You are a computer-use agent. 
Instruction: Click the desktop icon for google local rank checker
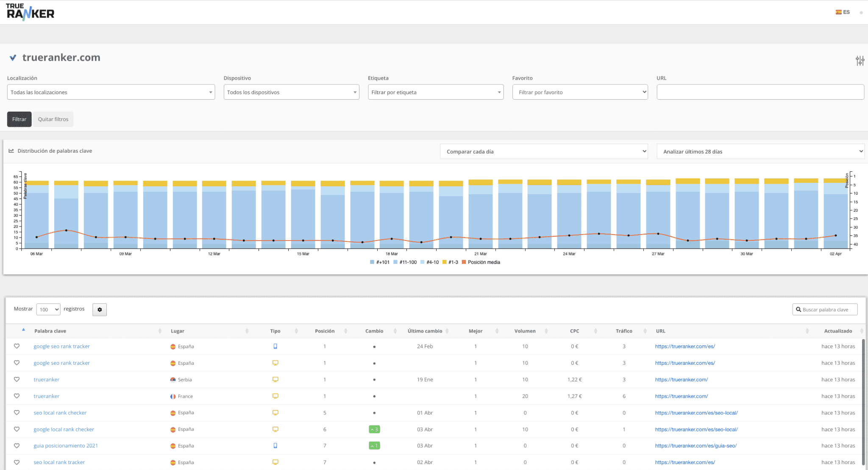(275, 429)
